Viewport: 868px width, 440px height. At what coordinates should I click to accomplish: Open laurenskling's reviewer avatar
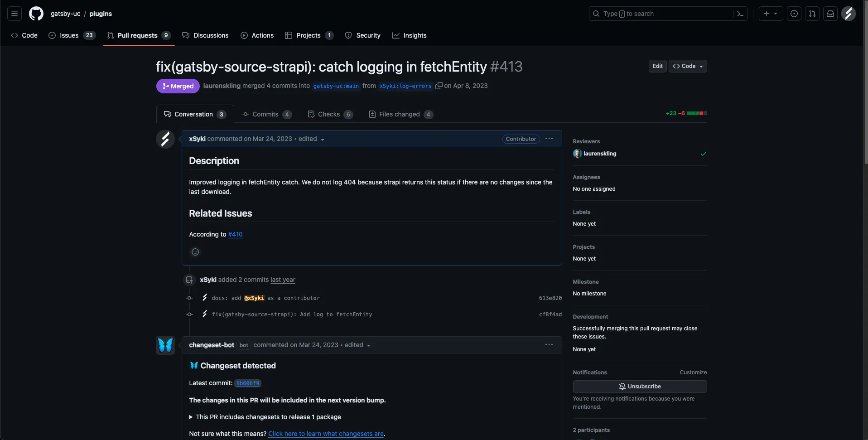[x=577, y=154]
